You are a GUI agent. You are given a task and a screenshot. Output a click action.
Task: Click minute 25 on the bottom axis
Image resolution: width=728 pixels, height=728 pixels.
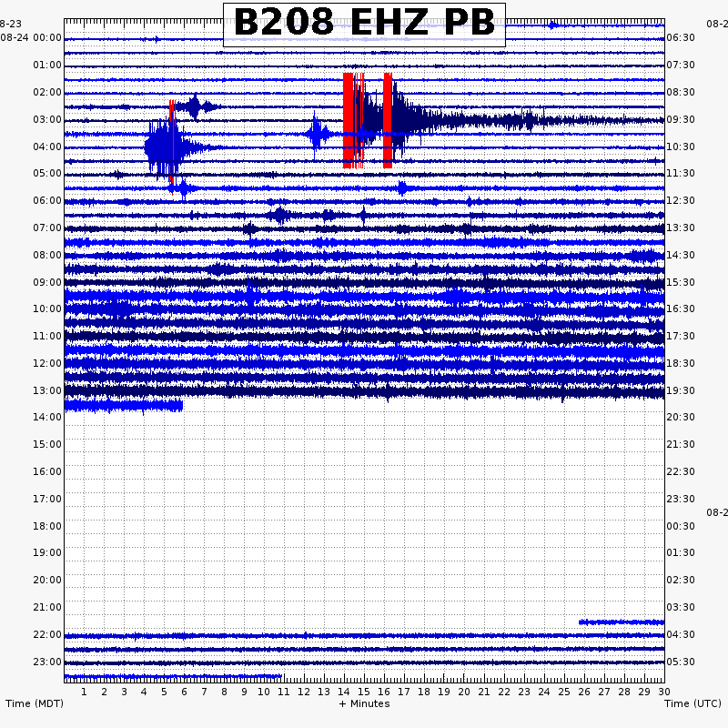coord(564,692)
